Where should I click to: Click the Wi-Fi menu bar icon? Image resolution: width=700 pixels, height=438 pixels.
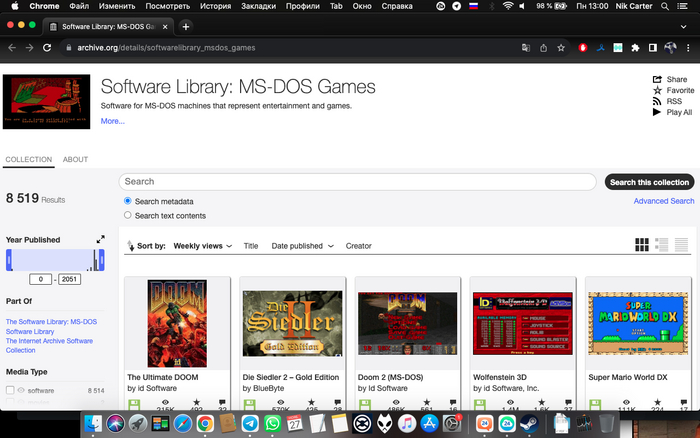pos(508,6)
